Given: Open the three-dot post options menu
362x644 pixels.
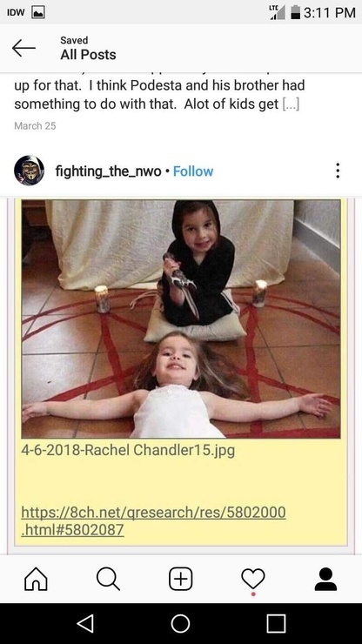Looking at the screenshot, I should tap(338, 171).
